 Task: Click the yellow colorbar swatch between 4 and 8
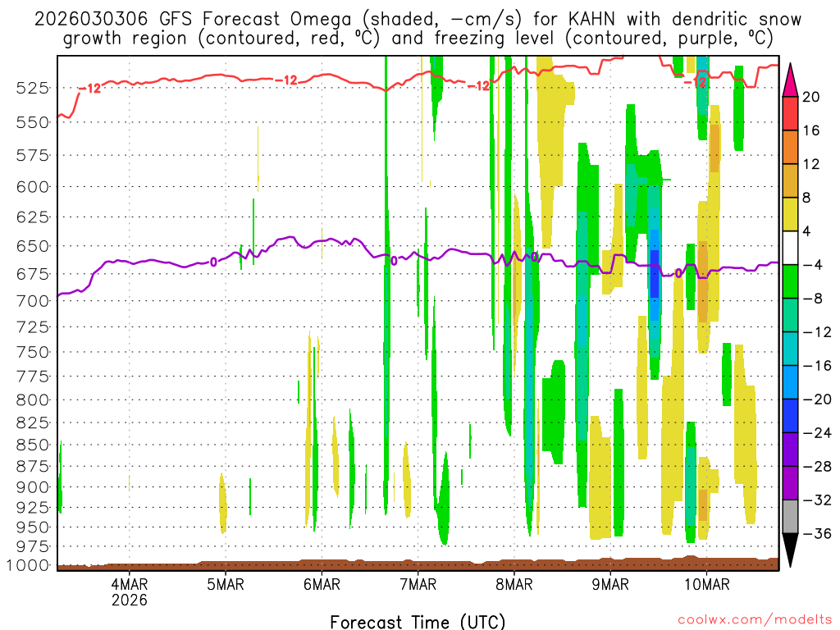tap(790, 214)
